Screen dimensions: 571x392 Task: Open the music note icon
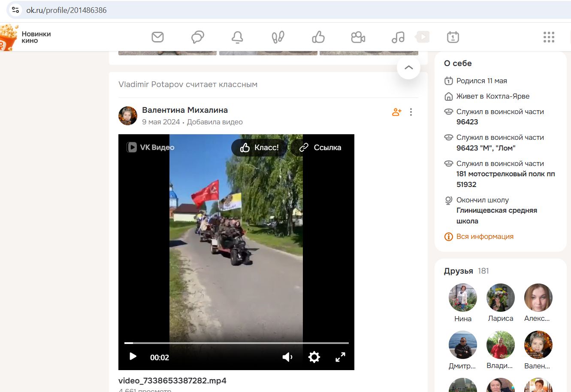pyautogui.click(x=398, y=37)
